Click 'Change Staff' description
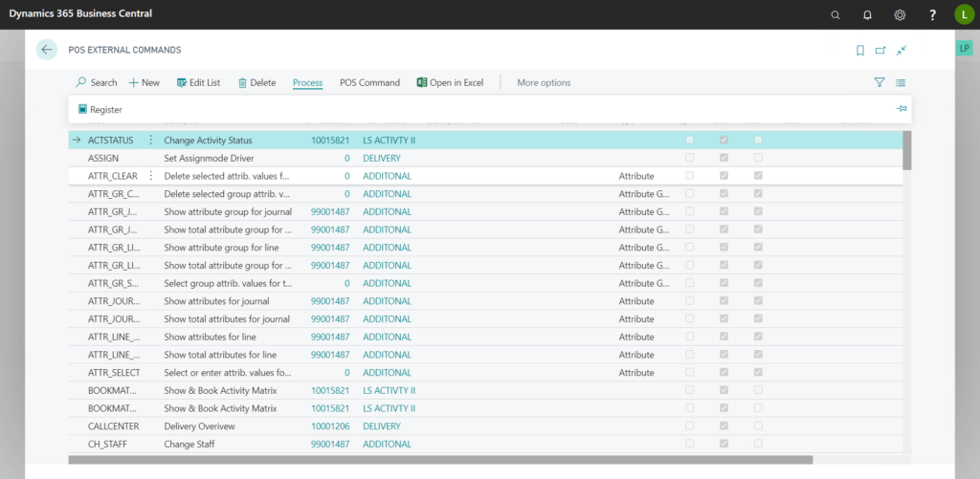 (190, 444)
